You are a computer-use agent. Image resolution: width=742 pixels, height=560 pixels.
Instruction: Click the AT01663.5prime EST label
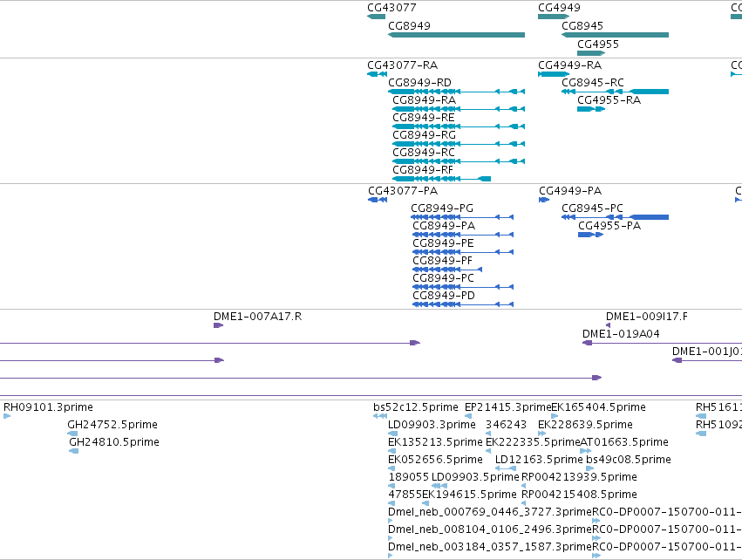[624, 442]
